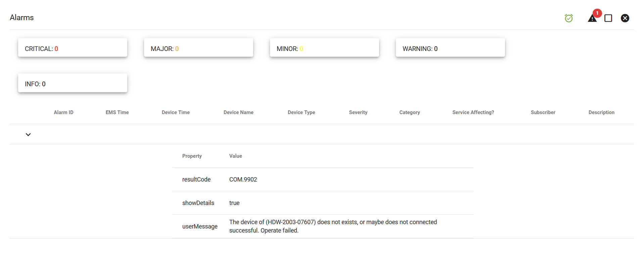Click the Severity column header
Screen dimensions: 644x254
click(x=358, y=112)
